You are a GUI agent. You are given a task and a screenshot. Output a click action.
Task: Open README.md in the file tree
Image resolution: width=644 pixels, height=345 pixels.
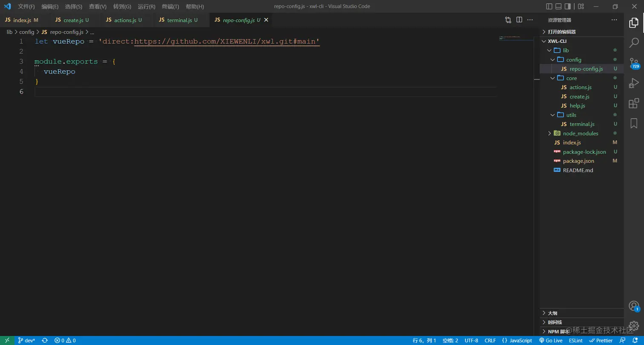(x=582, y=170)
